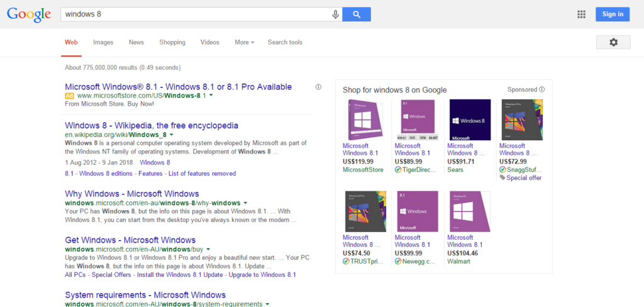Image resolution: width=644 pixels, height=307 pixels.
Task: Click the Sears Windows 8 product thumbnail
Action: pyautogui.click(x=470, y=120)
